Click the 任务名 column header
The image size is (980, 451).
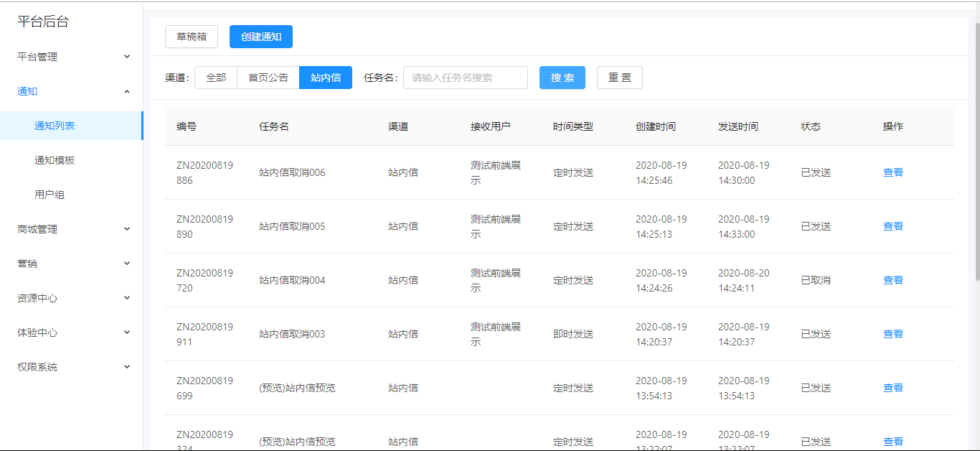pyautogui.click(x=274, y=126)
